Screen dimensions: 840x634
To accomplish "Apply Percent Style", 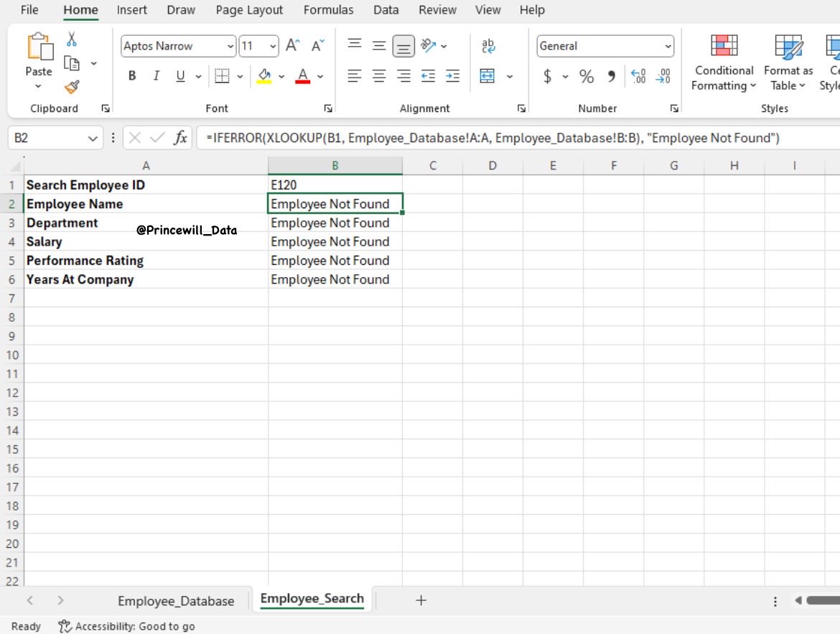I will click(x=586, y=76).
